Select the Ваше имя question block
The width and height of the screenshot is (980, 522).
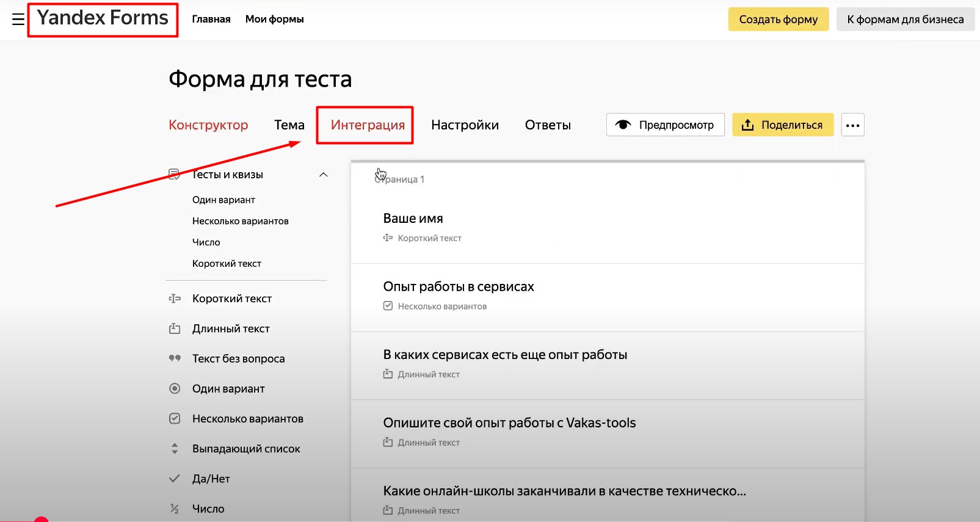click(x=607, y=227)
